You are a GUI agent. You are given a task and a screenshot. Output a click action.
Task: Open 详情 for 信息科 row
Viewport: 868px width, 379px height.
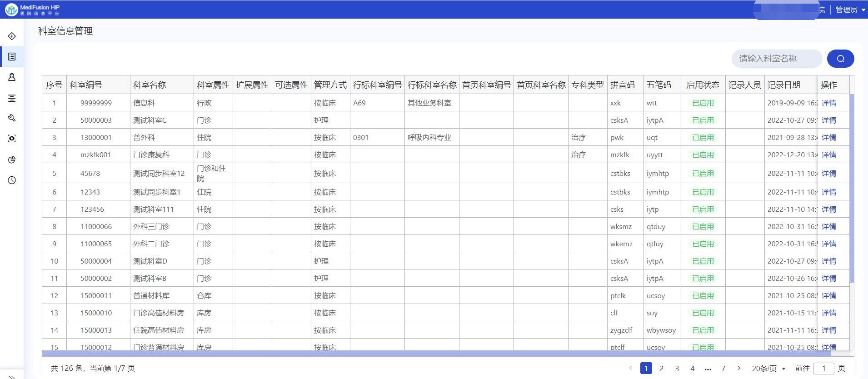pos(829,103)
